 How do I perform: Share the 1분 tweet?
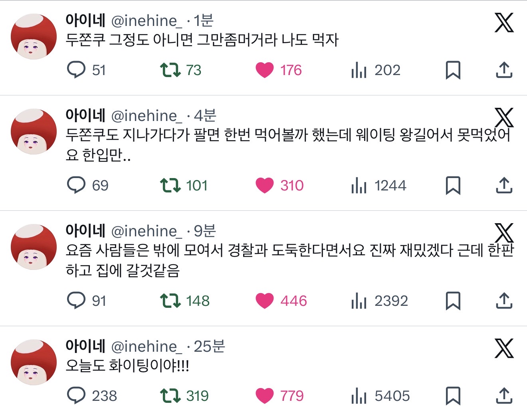coord(504,70)
